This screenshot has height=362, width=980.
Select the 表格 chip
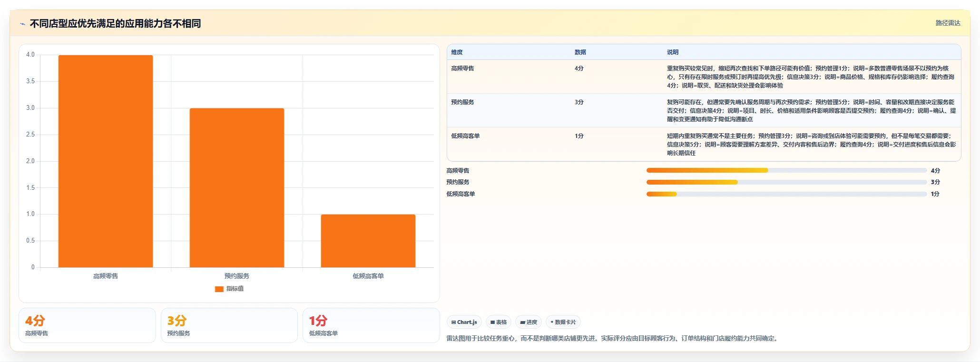point(499,322)
